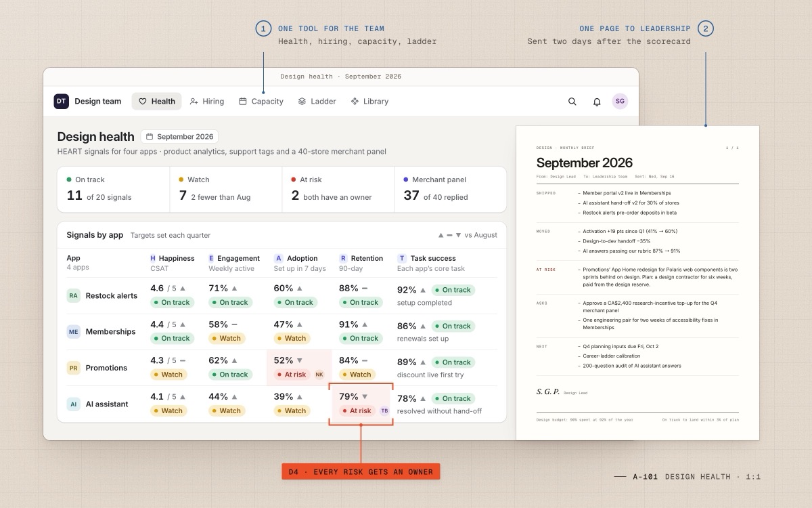
Task: Click the AT RISK label in brief
Action: (x=546, y=269)
